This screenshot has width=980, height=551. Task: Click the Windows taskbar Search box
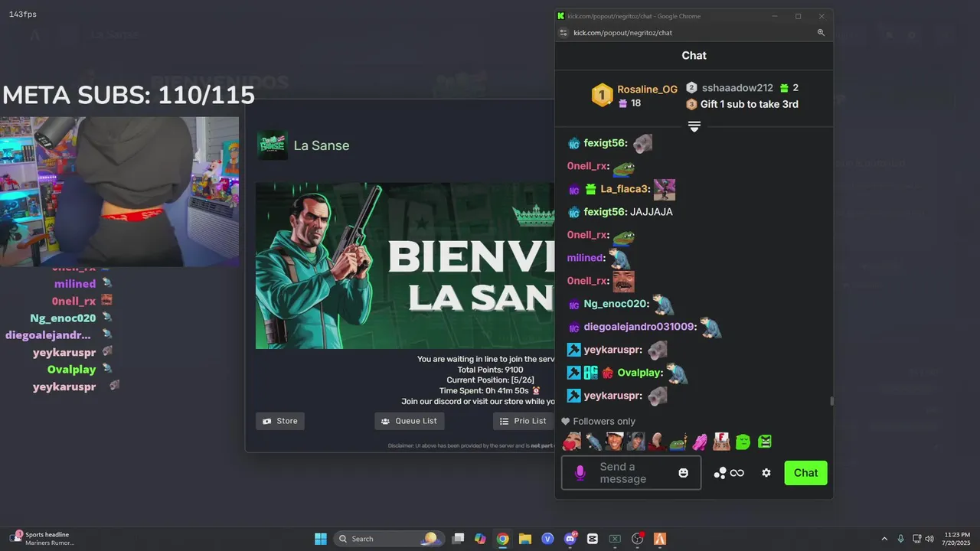click(x=388, y=539)
